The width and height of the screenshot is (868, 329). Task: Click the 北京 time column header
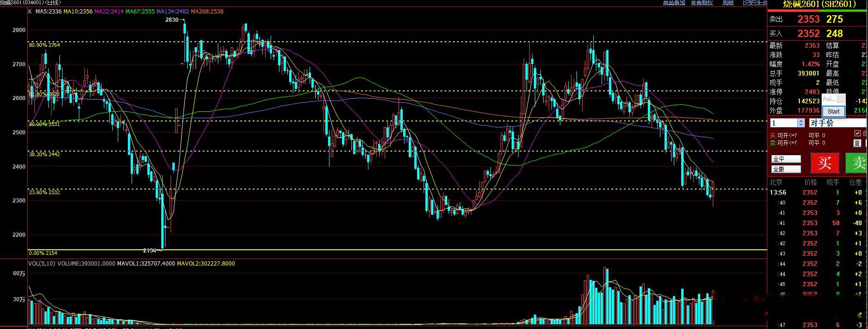pos(776,182)
